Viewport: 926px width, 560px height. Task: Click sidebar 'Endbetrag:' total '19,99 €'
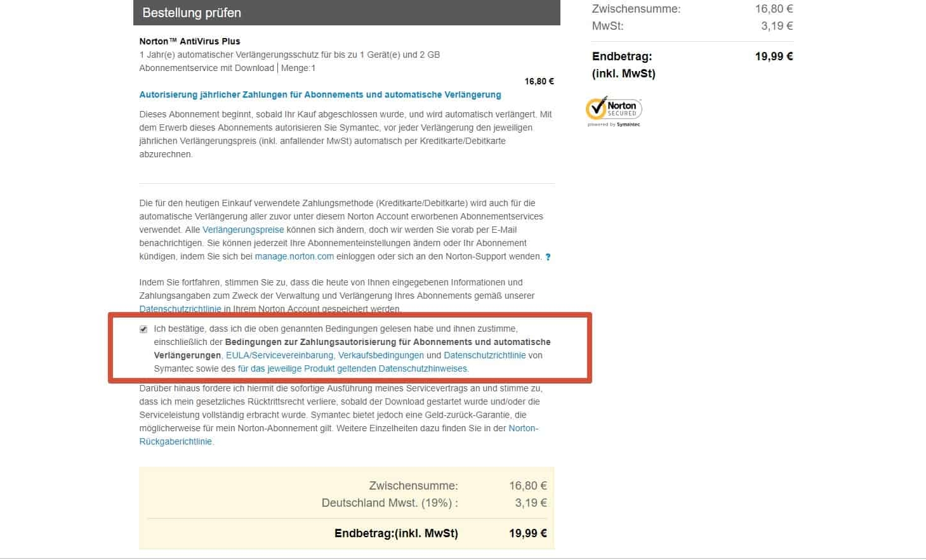tap(774, 56)
